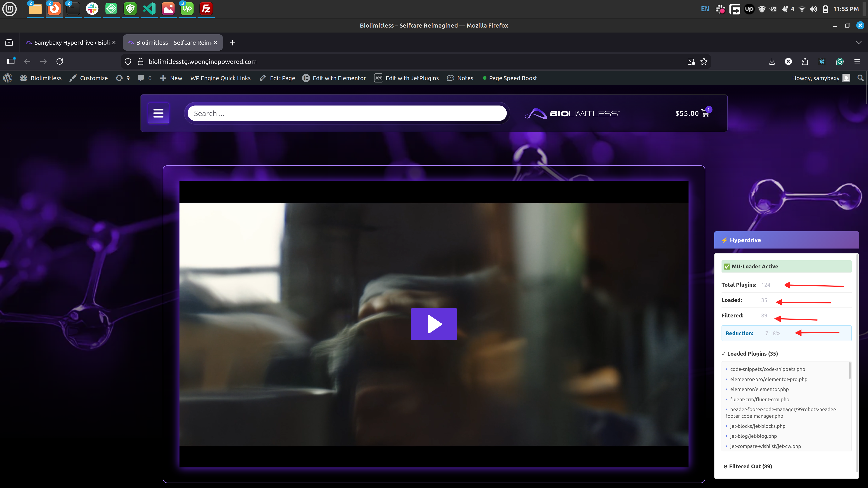Click the Page Speed Boost link
This screenshot has height=488, width=868.
[512, 78]
